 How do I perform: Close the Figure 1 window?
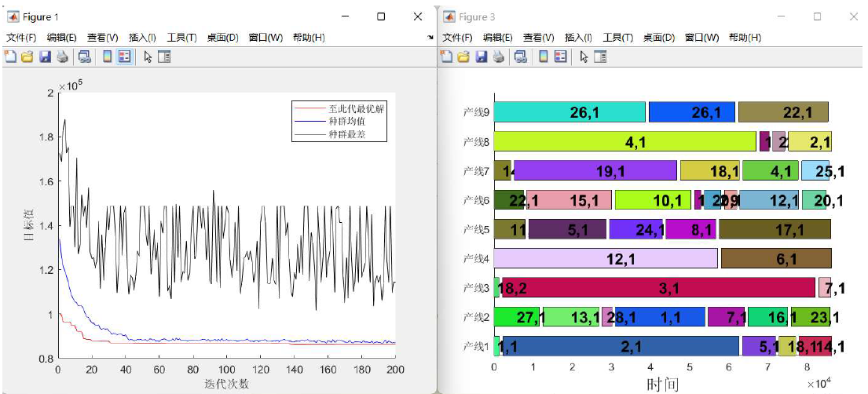click(418, 17)
